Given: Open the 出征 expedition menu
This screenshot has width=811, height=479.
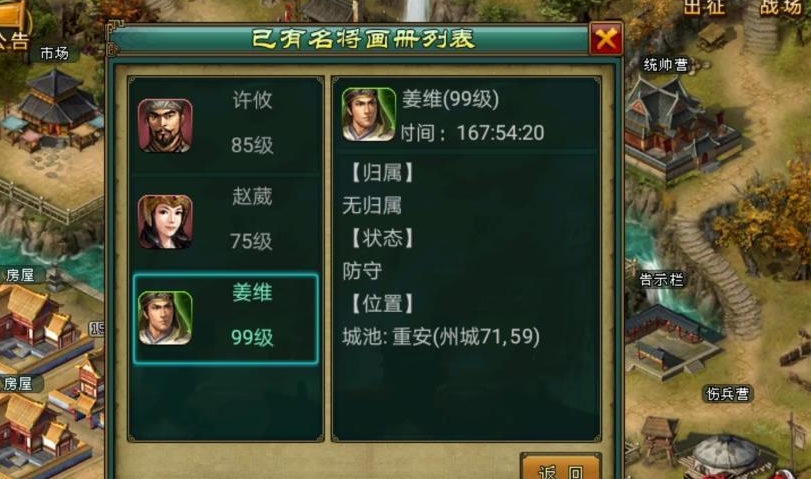Looking at the screenshot, I should click(704, 8).
